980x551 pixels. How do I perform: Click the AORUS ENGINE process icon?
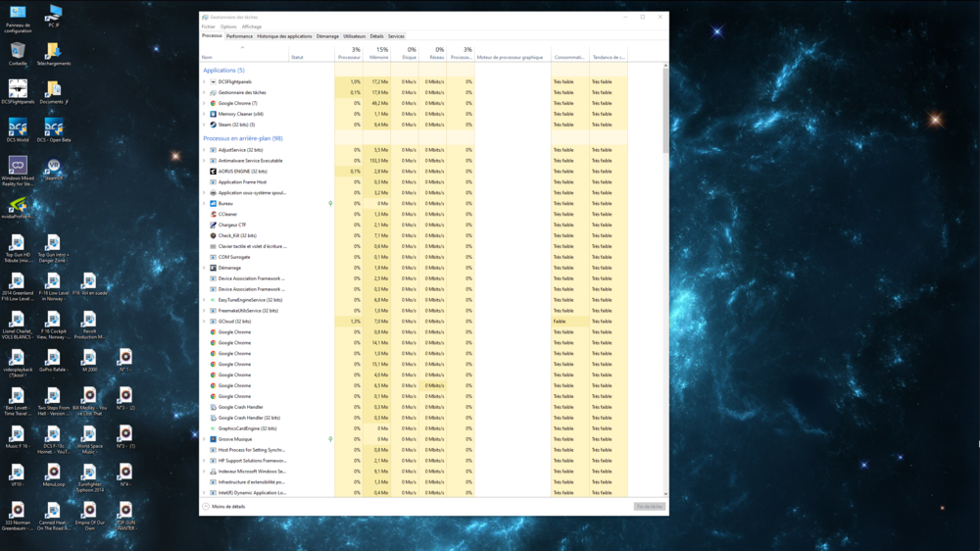pos(213,172)
